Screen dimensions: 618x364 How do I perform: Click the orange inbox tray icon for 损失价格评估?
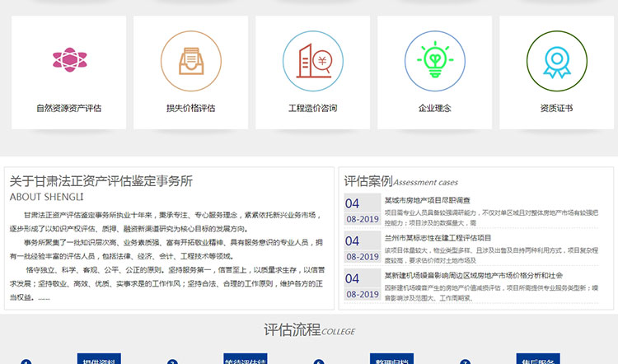[190, 59]
